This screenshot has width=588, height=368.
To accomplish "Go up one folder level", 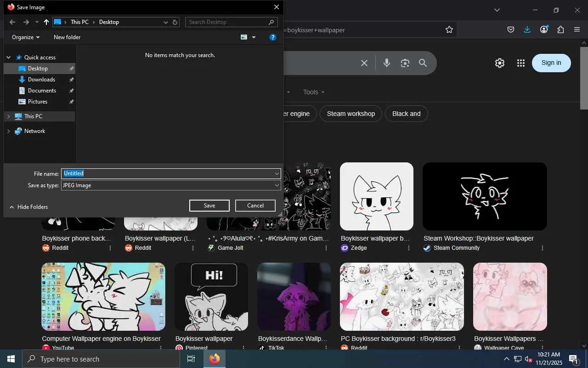I will 46,22.
